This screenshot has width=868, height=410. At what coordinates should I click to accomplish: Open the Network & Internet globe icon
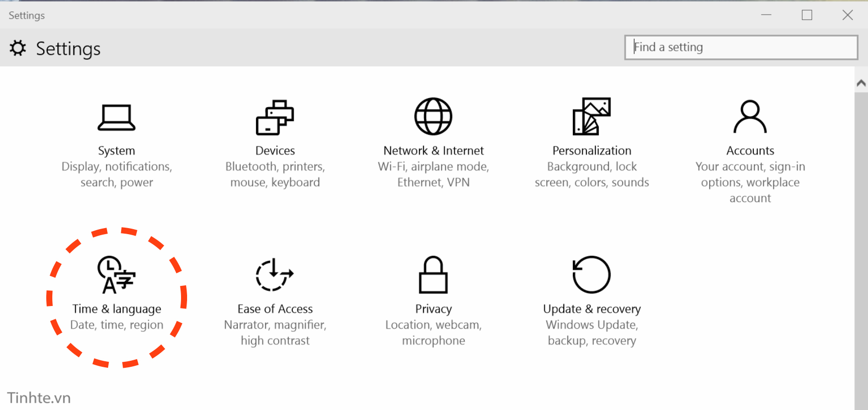point(433,117)
